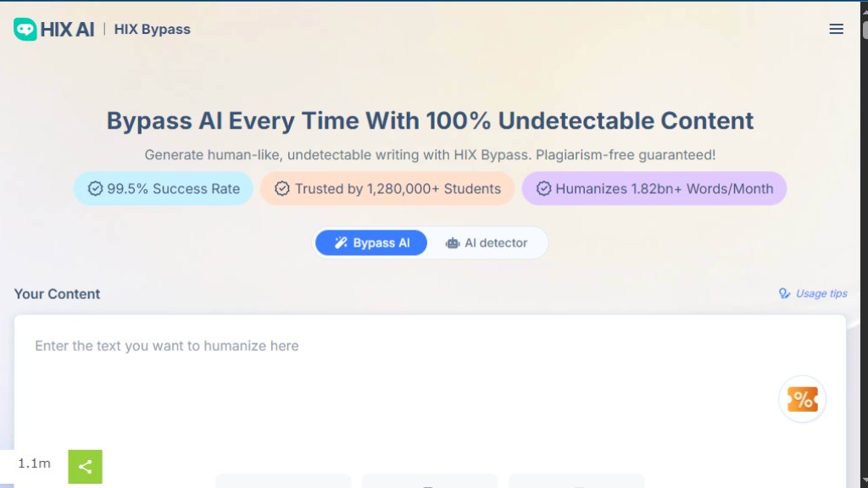Switch to the AI detector tab
Screen dimensions: 868x488
[x=487, y=243]
